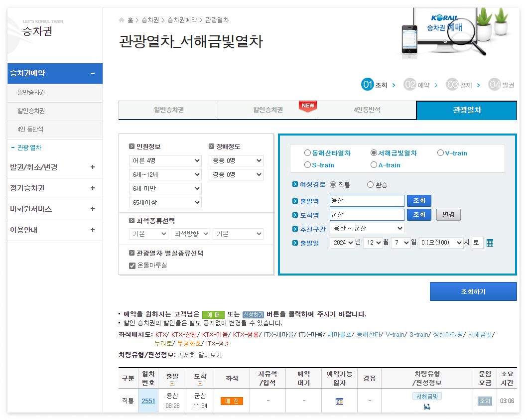Open the KTX-산천 seat map link

184,335
